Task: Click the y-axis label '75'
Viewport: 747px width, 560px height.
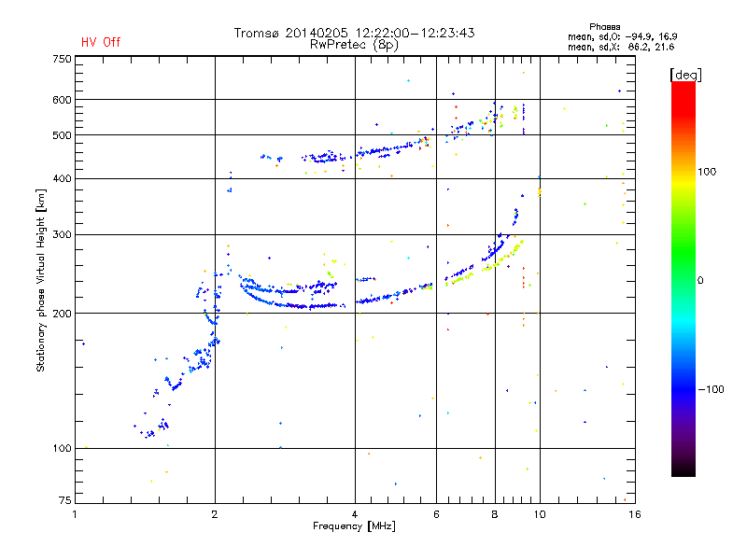Action: pos(65,500)
